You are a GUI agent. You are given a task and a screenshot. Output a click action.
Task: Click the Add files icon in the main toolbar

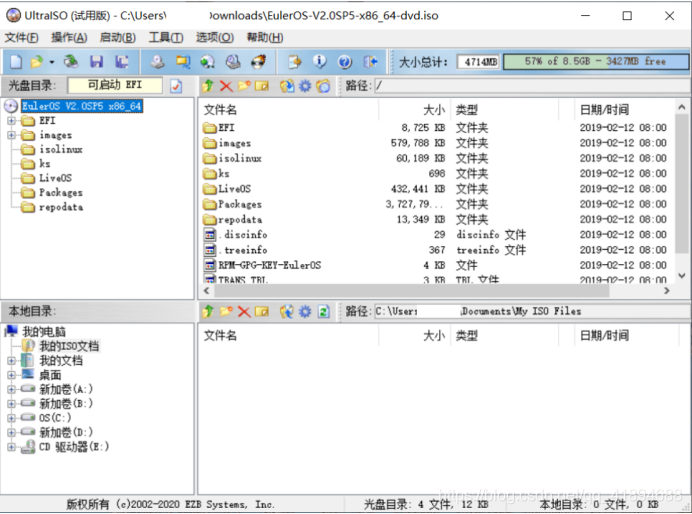click(x=294, y=61)
